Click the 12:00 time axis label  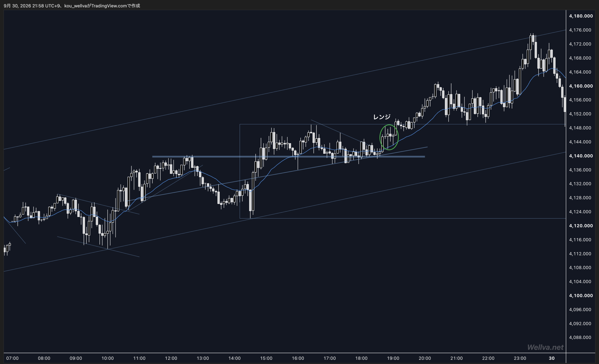click(x=171, y=358)
